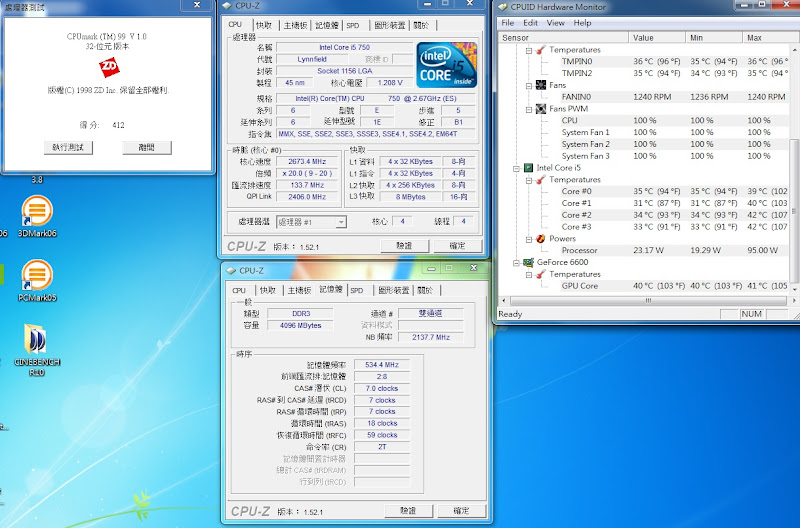
Task: Collapse the Intel Core i5 node
Action: pyautogui.click(x=516, y=168)
